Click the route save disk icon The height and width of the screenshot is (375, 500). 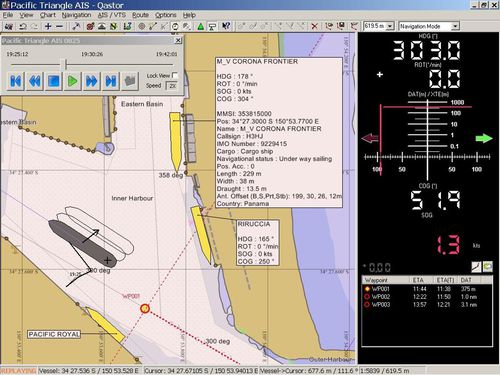341,26
